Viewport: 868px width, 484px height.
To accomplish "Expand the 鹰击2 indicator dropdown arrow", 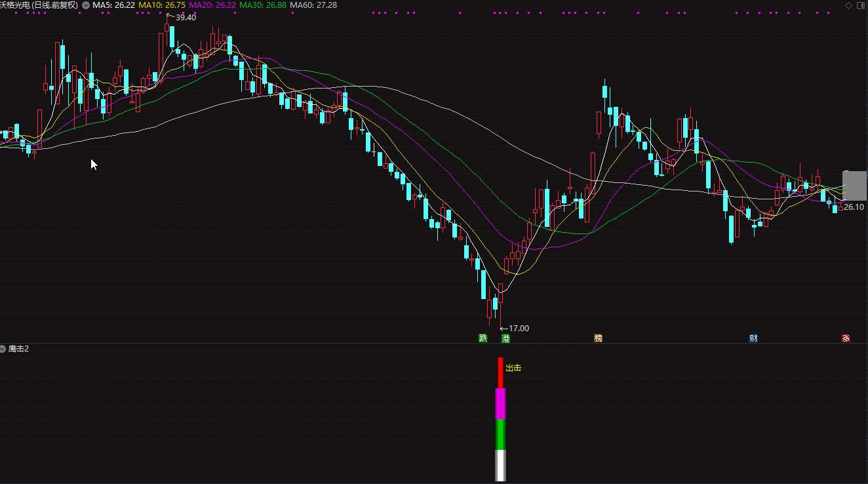I will pyautogui.click(x=3, y=349).
